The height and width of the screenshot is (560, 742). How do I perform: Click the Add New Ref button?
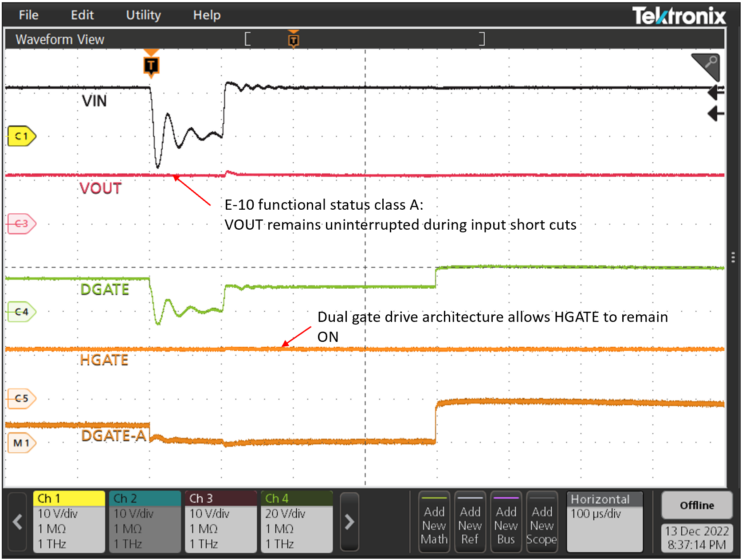pyautogui.click(x=470, y=522)
